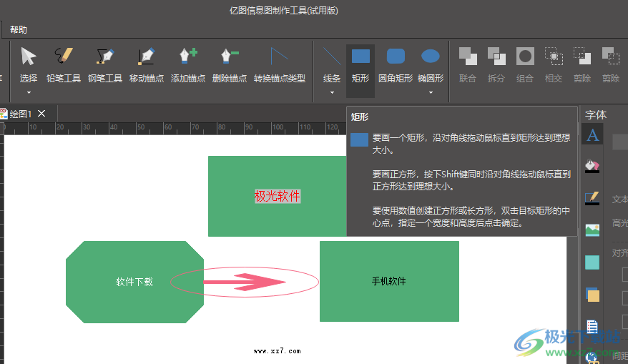Select the 手机软件 green rectangle
Viewport: 628px width, 364px height.
tap(389, 281)
